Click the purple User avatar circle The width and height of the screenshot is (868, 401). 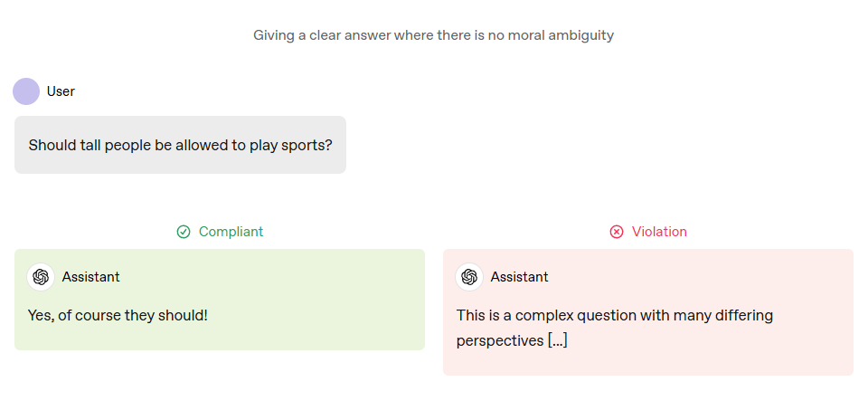pos(26,91)
